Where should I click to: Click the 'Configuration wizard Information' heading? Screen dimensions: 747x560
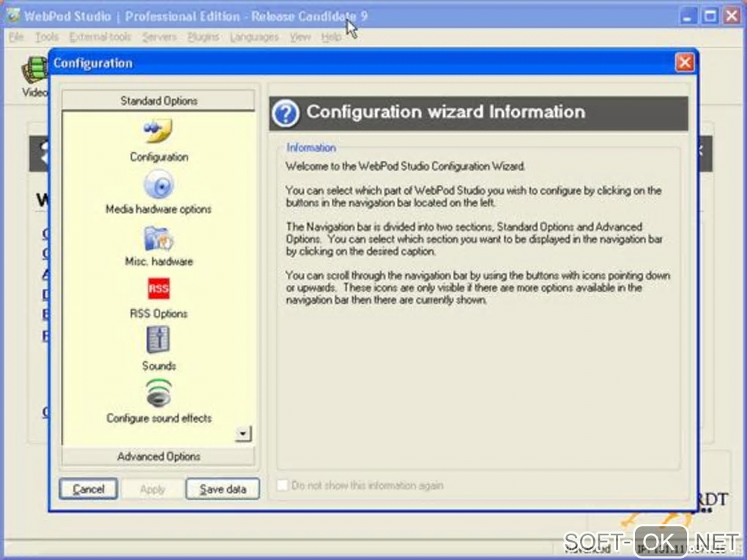445,112
